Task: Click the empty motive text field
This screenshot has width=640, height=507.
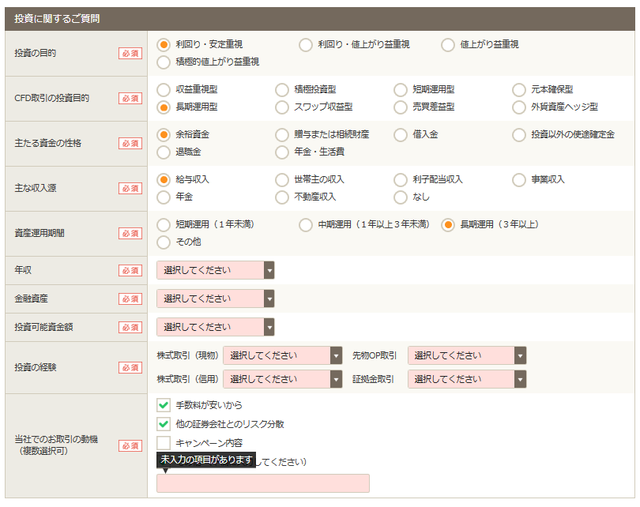Action: [x=263, y=483]
